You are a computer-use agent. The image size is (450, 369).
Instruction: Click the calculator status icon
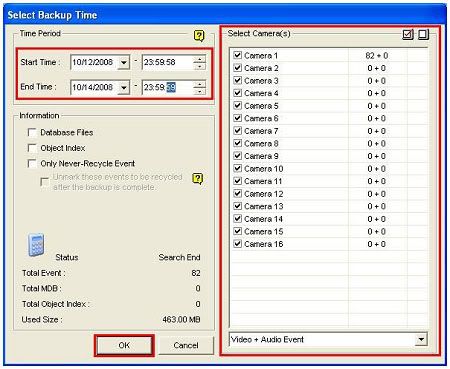pyautogui.click(x=36, y=245)
